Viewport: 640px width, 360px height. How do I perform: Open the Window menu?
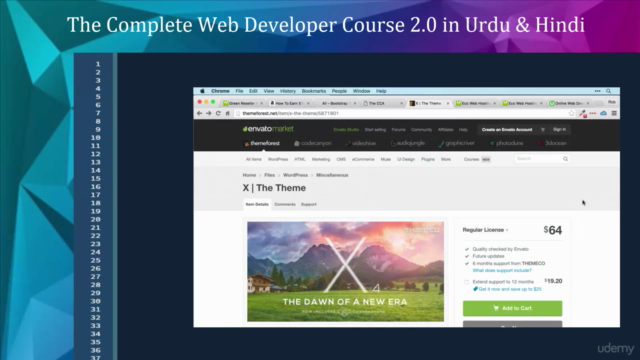point(361,91)
